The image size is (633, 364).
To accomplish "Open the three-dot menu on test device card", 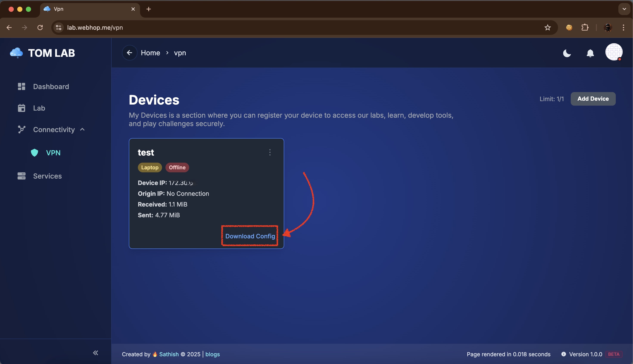I will pos(270,152).
